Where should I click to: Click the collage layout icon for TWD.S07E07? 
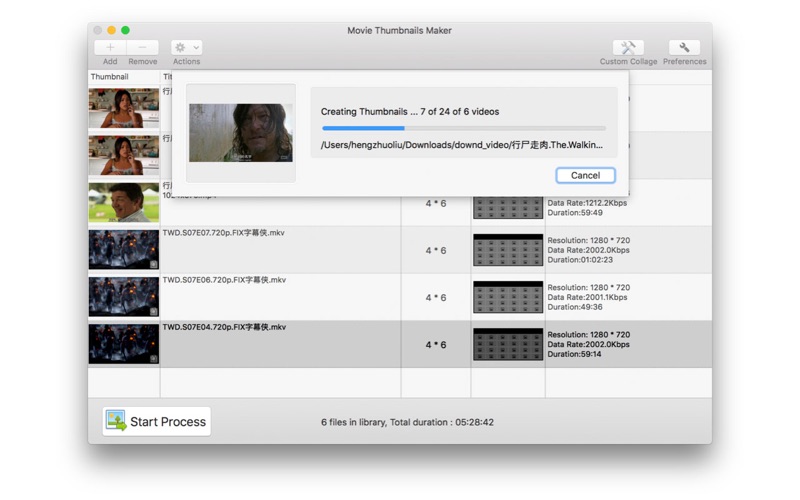508,250
